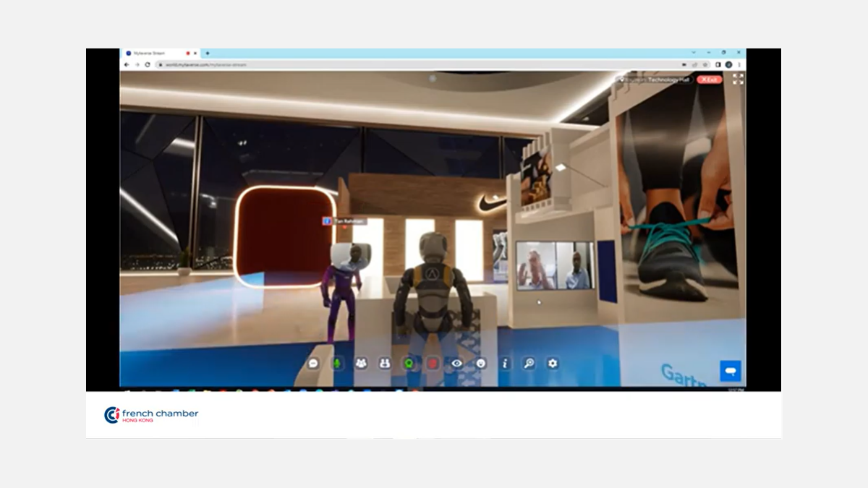
Task: Click the blue chat button at bottom right
Action: point(731,371)
